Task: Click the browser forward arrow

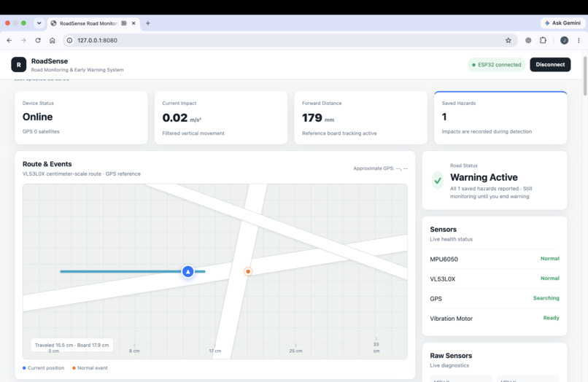Action: (x=23, y=40)
